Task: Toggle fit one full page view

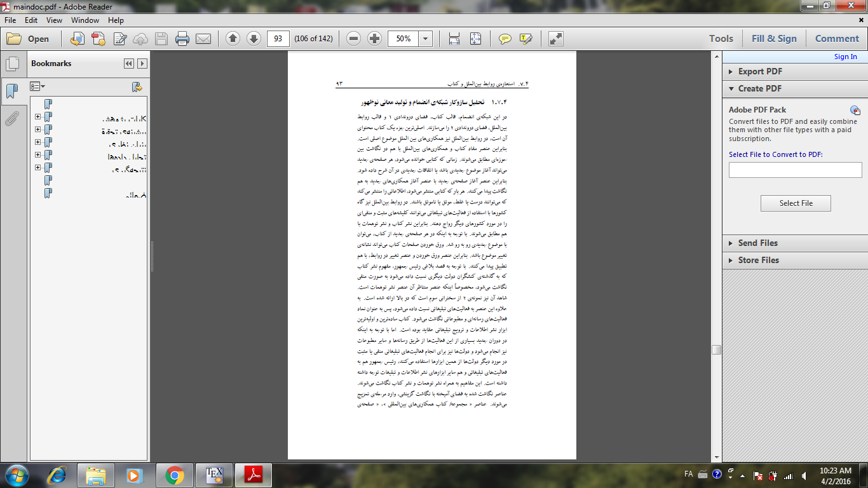Action: click(475, 39)
